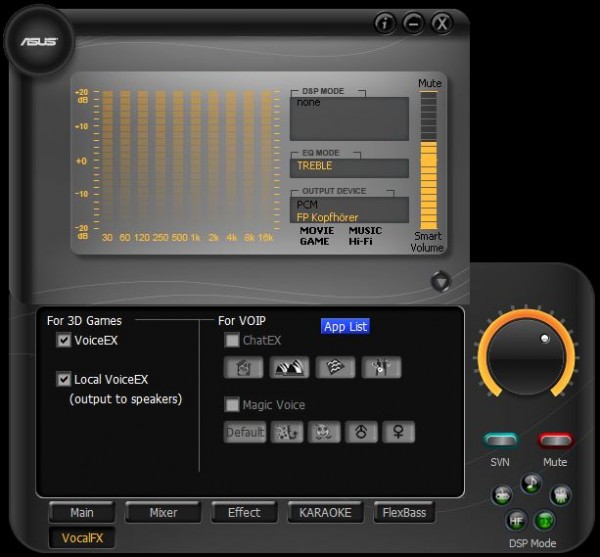This screenshot has width=600, height=557.
Task: Click the smiley face Magic Voice icon
Action: click(320, 433)
